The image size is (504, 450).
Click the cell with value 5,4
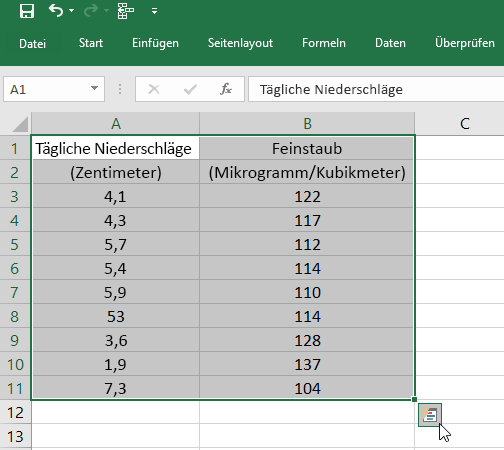coord(116,268)
